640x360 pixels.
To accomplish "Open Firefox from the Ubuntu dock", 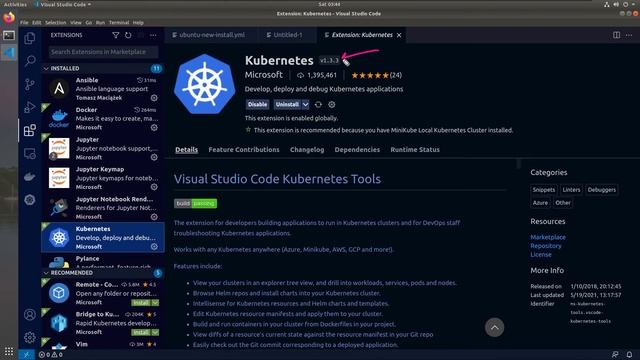I will [x=9, y=18].
